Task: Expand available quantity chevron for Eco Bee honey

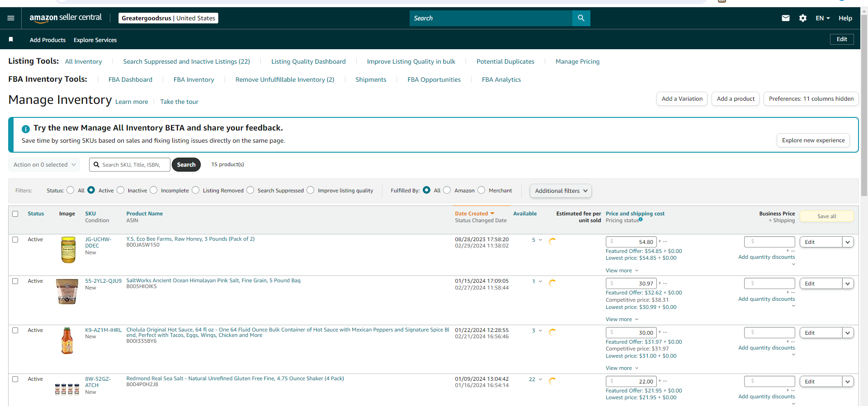Action: pos(540,240)
